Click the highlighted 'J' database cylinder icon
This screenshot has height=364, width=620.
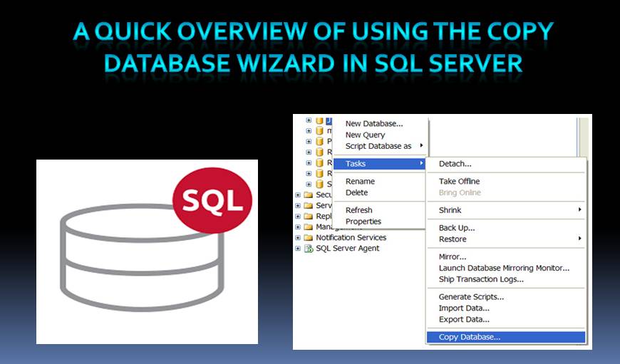coord(319,120)
